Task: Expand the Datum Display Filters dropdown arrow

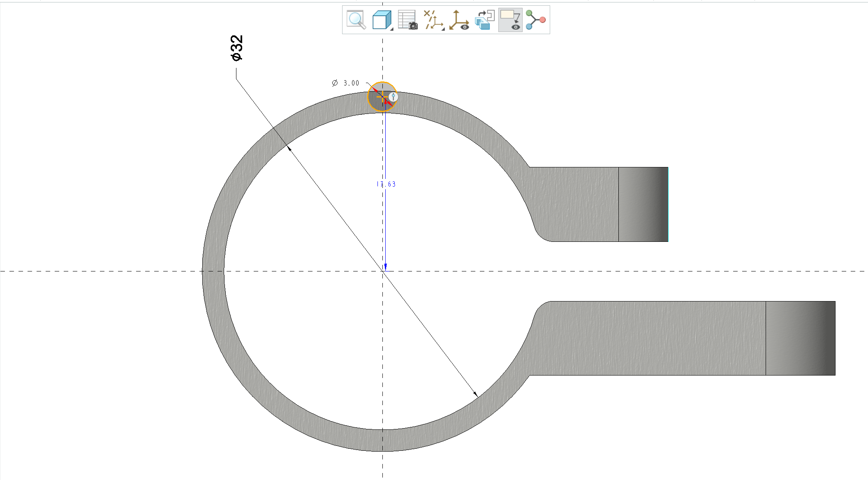Action: click(x=443, y=29)
